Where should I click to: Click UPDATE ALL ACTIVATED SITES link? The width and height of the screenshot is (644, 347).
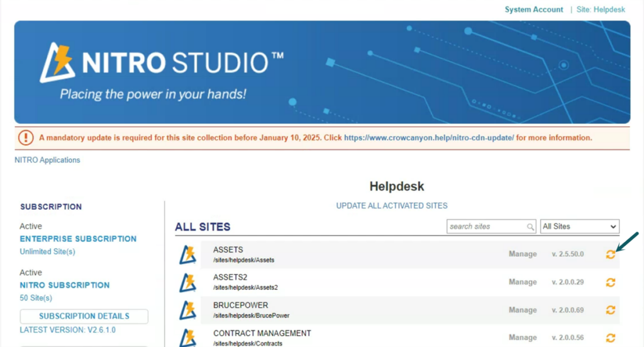(x=392, y=205)
